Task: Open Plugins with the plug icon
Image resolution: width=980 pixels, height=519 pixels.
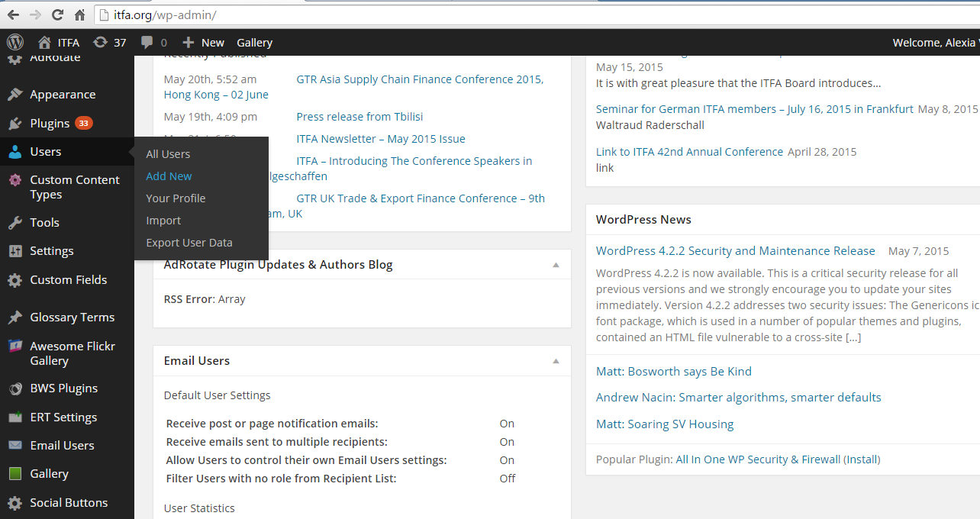Action: [x=15, y=124]
